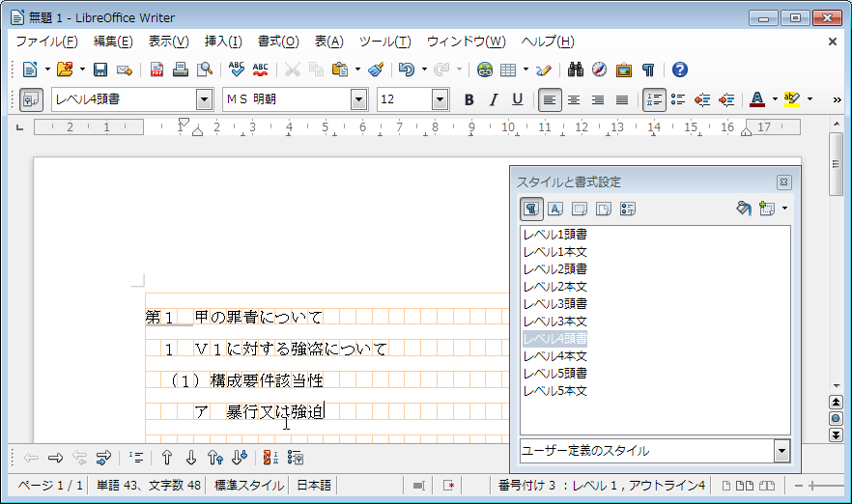This screenshot has height=504, width=852.
Task: Show the drawing functions toolbar
Action: (543, 70)
